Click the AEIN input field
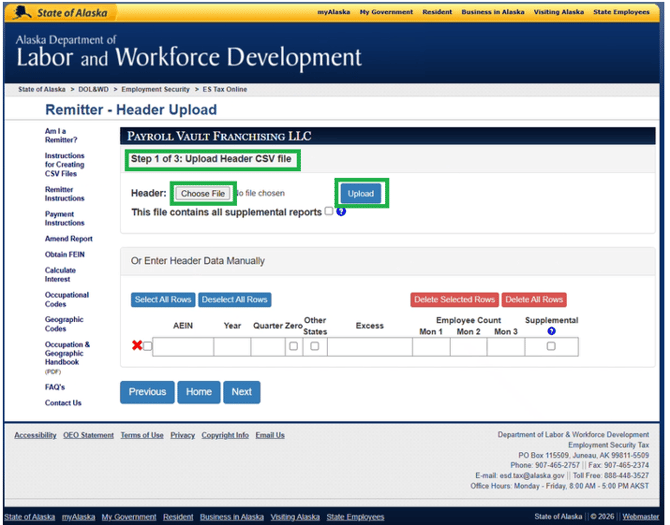 pos(183,346)
